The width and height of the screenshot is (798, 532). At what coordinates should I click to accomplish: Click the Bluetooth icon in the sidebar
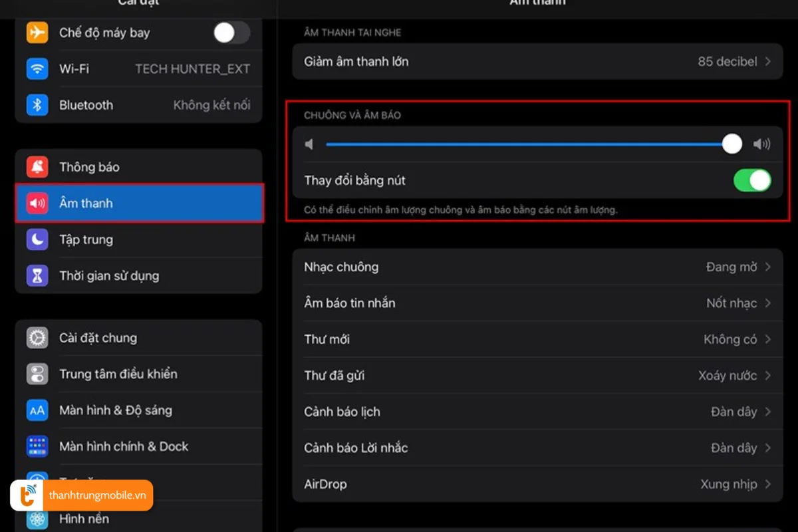point(37,105)
